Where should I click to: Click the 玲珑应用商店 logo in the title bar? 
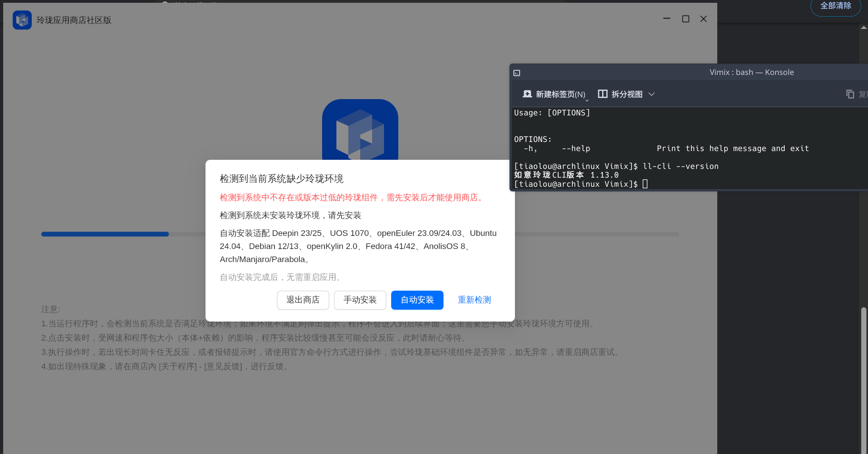point(22,20)
